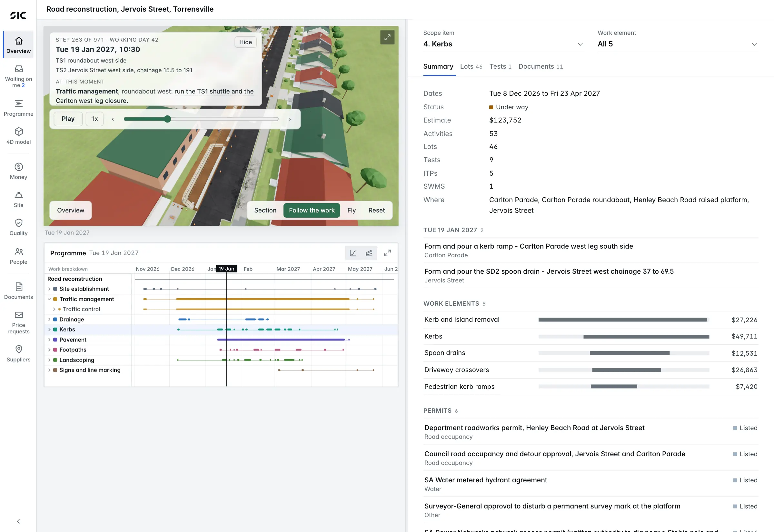The width and height of the screenshot is (774, 532).
Task: Click the SIC logo
Action: [18, 15]
